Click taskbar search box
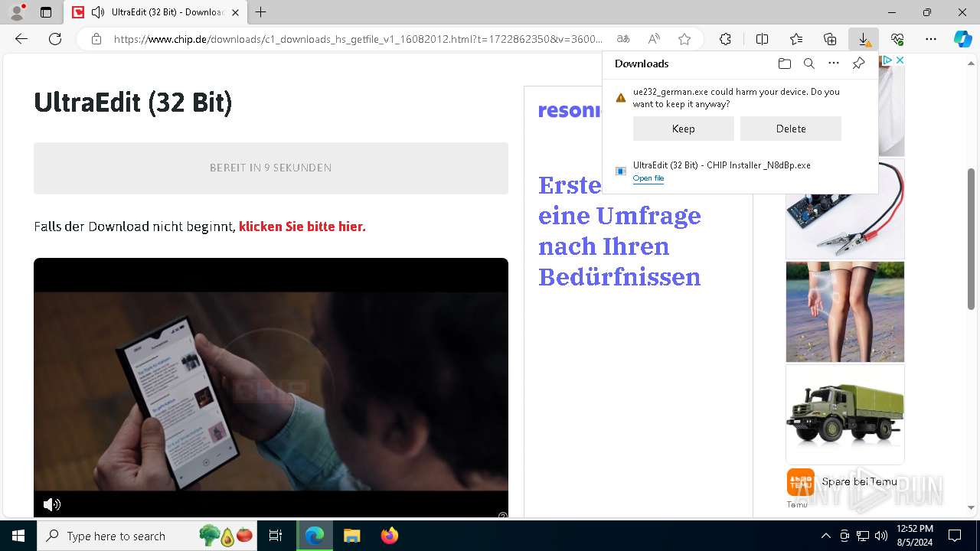The width and height of the screenshot is (980, 551). pos(149,536)
